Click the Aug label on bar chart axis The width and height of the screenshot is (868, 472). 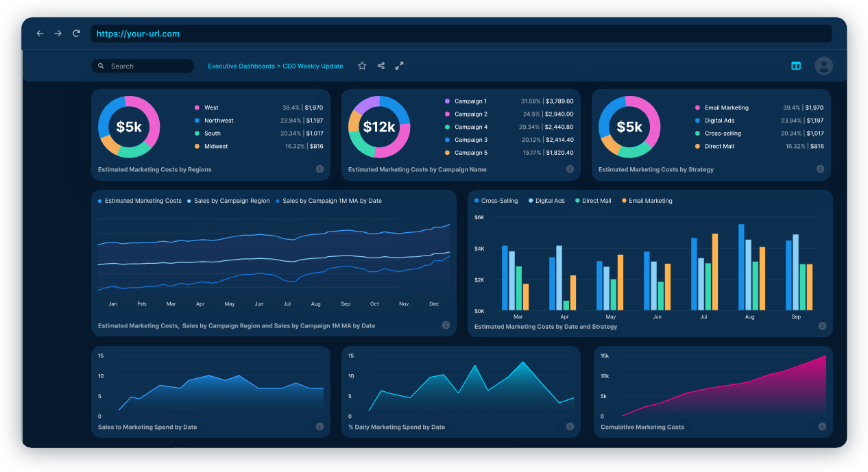[749, 317]
